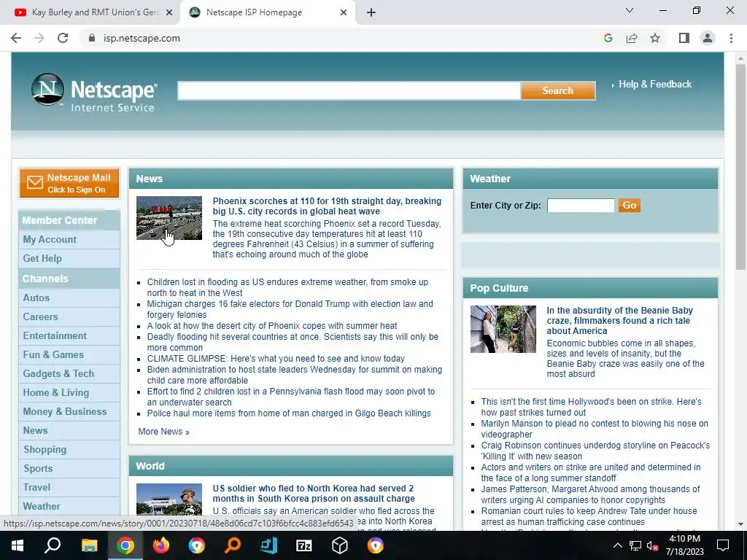The height and width of the screenshot is (560, 747).
Task: Open the Fun & Games channel
Action: pos(53,355)
